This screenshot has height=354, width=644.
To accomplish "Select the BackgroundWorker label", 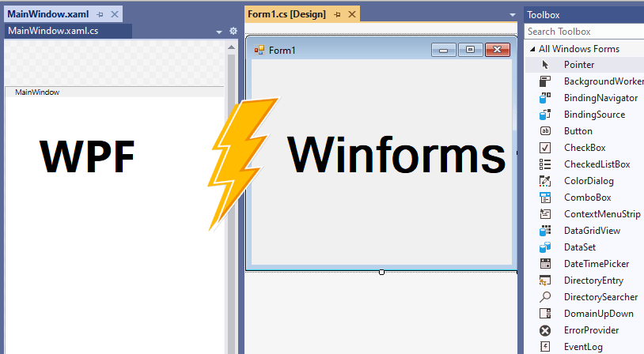I will pos(604,81).
